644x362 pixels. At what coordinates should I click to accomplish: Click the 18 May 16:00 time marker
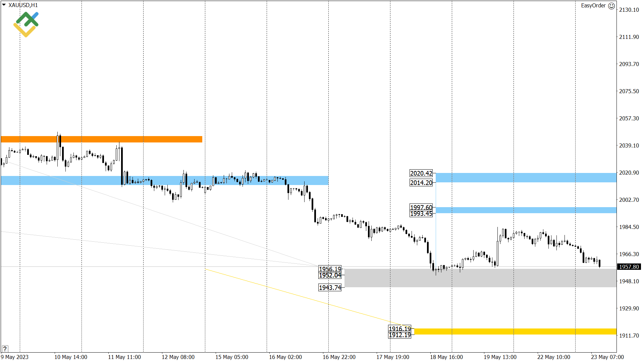[446, 357]
